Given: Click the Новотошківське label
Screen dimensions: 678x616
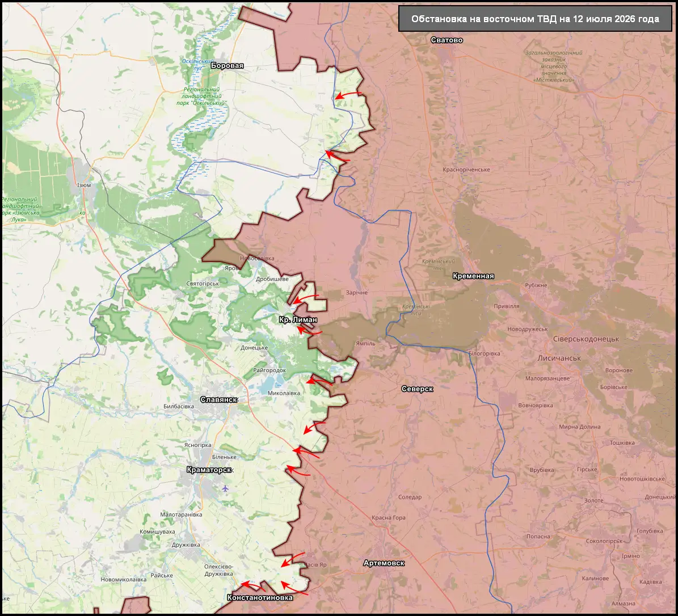Looking at the screenshot, I should click(642, 479).
